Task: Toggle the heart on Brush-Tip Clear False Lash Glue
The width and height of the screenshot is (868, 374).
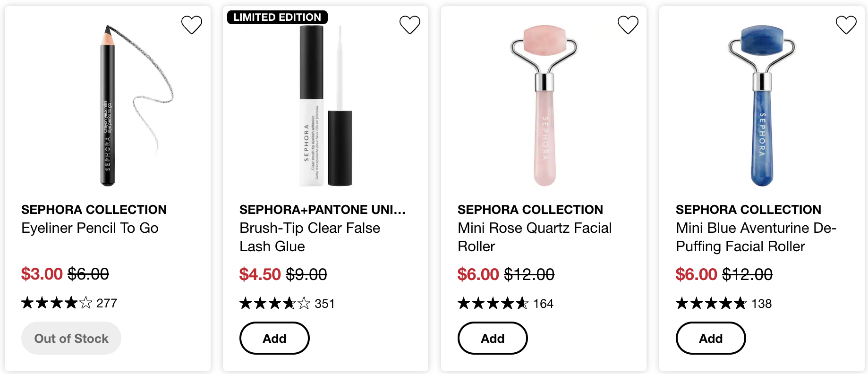Action: point(410,25)
